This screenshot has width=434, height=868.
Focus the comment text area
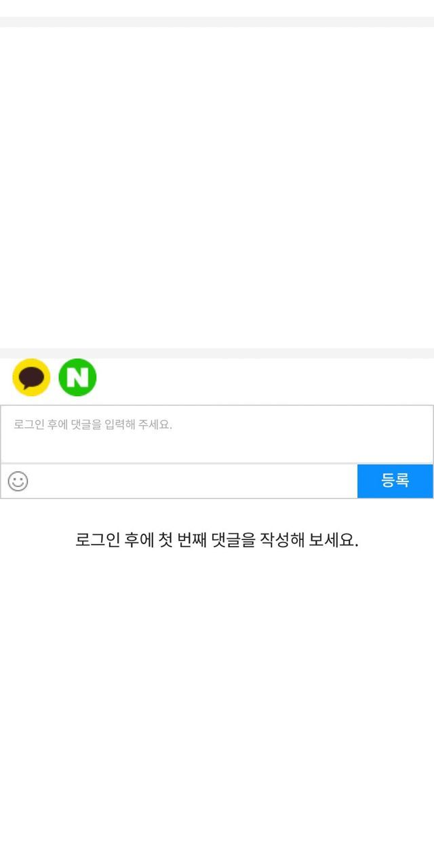[217, 434]
